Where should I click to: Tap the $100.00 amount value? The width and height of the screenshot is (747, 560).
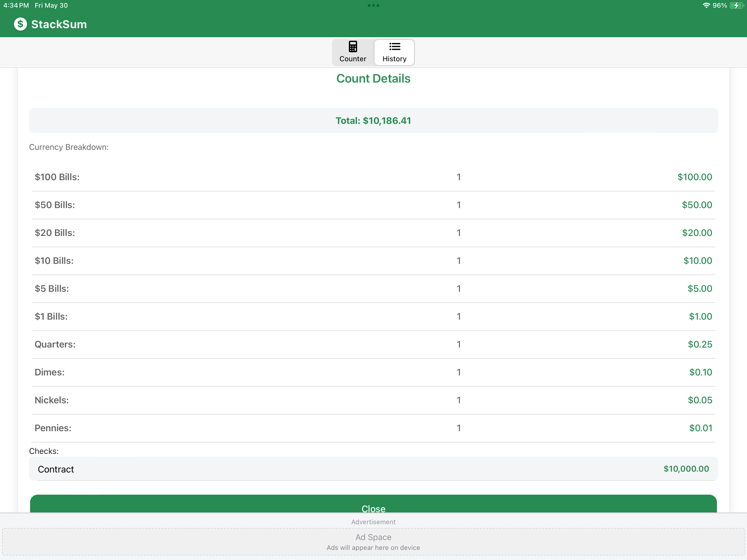695,177
